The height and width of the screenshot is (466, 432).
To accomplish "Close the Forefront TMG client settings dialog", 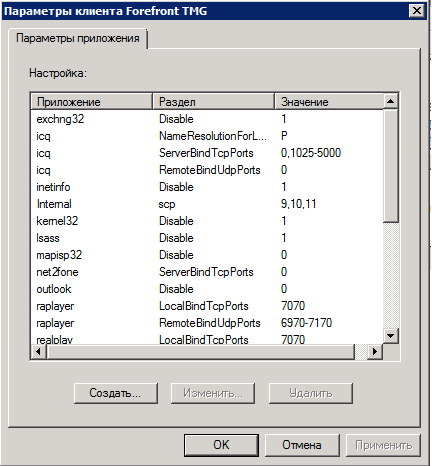I will click(417, 11).
